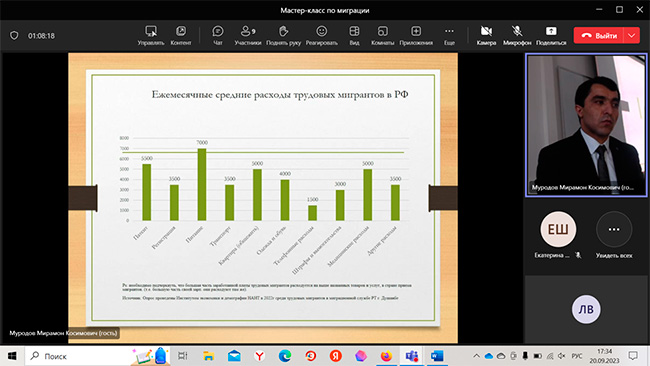The width and height of the screenshot is (650, 366).
Task: Click the ЕШ participant avatar
Action: pyautogui.click(x=558, y=229)
